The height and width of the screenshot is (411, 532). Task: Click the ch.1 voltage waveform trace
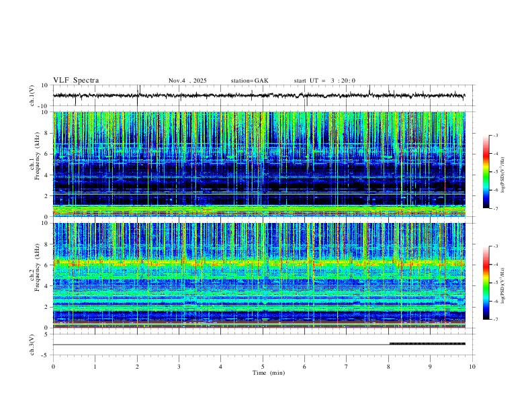(x=259, y=95)
